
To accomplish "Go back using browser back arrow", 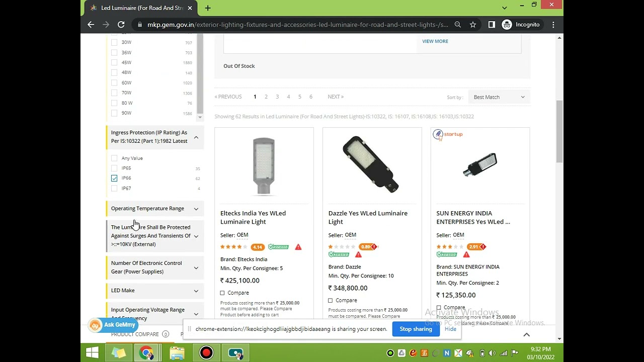I will tap(91, 25).
